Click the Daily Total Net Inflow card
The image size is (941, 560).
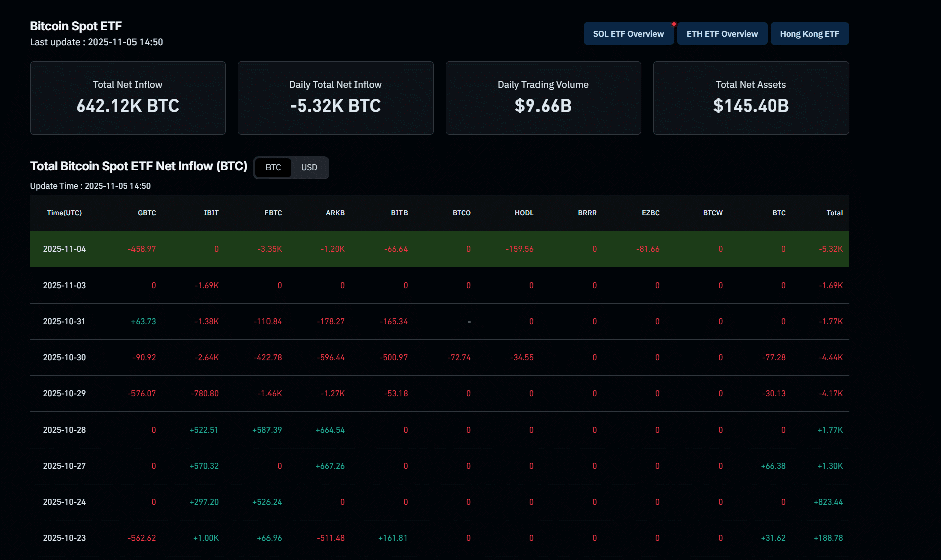click(x=335, y=98)
